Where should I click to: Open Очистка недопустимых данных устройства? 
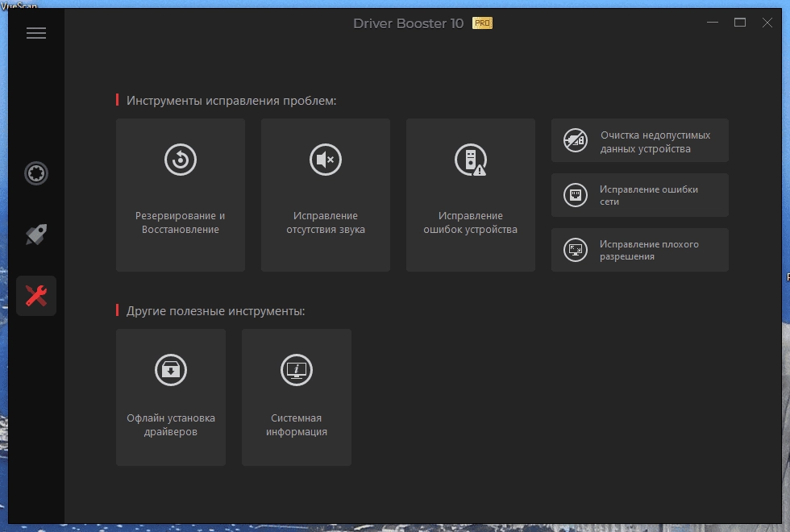[x=640, y=140]
